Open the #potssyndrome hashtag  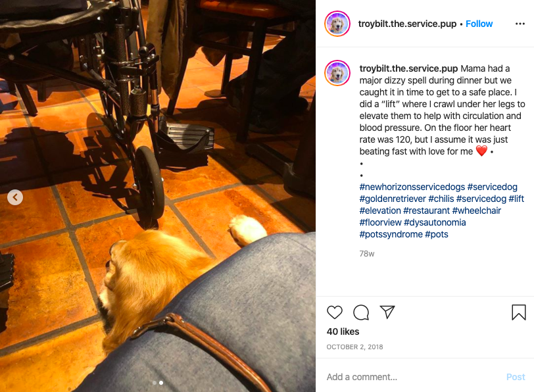[x=391, y=235]
